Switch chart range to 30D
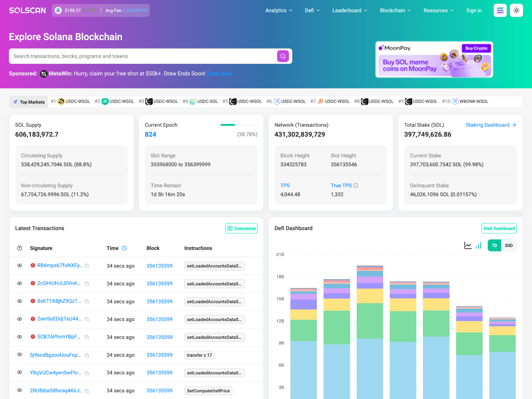 (x=508, y=245)
